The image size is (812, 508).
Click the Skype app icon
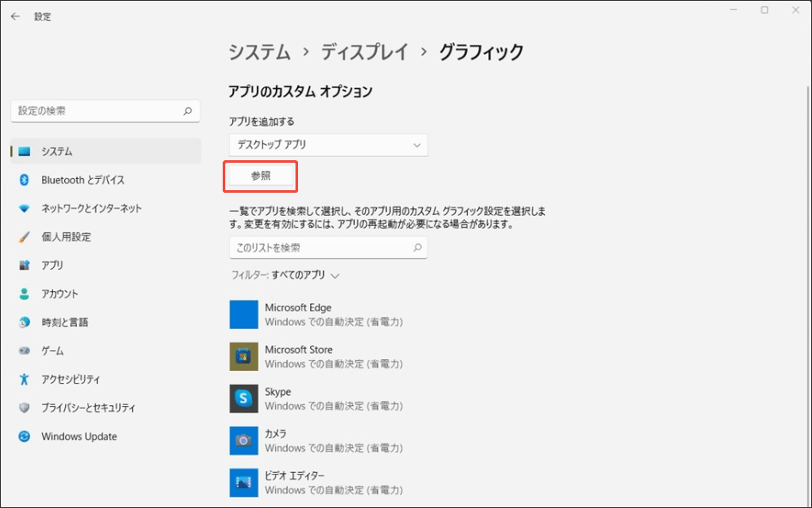(x=244, y=398)
